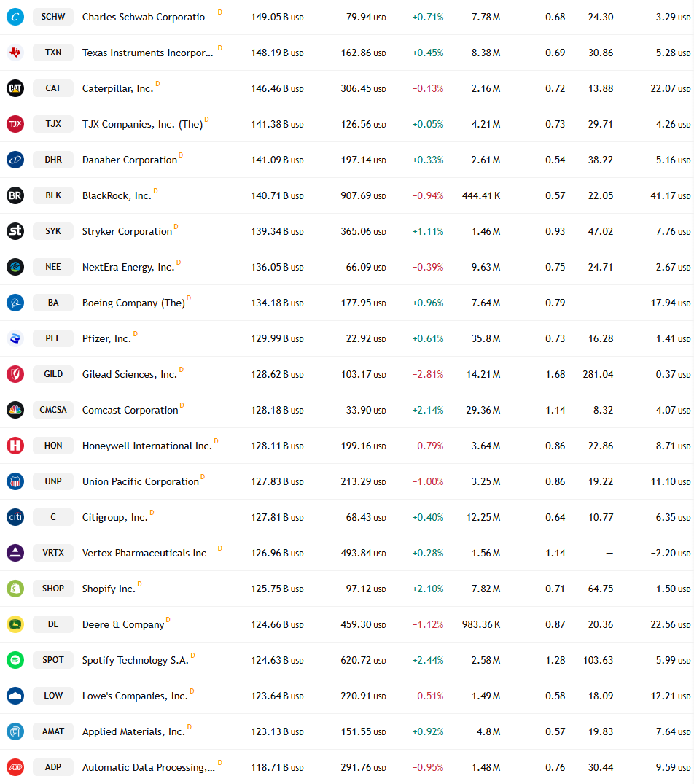The image size is (694, 784).
Task: Open the CMCSA ticker badge
Action: (53, 410)
